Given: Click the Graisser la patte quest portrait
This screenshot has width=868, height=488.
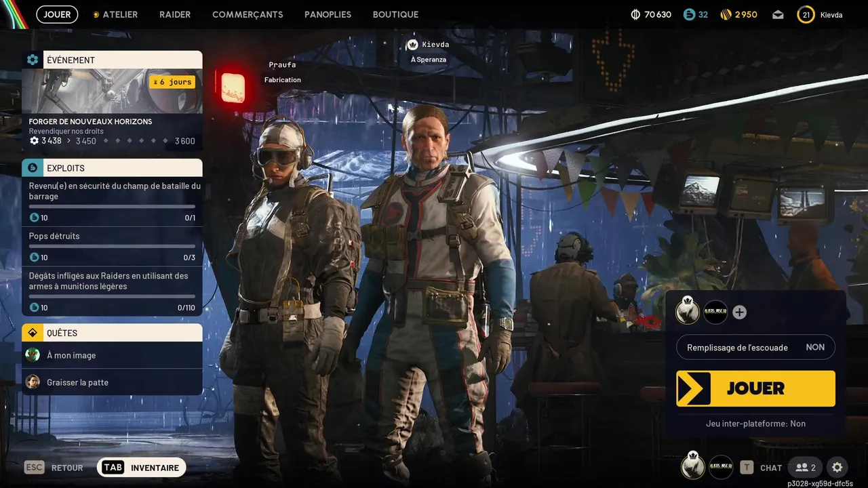Looking at the screenshot, I should click(x=33, y=382).
